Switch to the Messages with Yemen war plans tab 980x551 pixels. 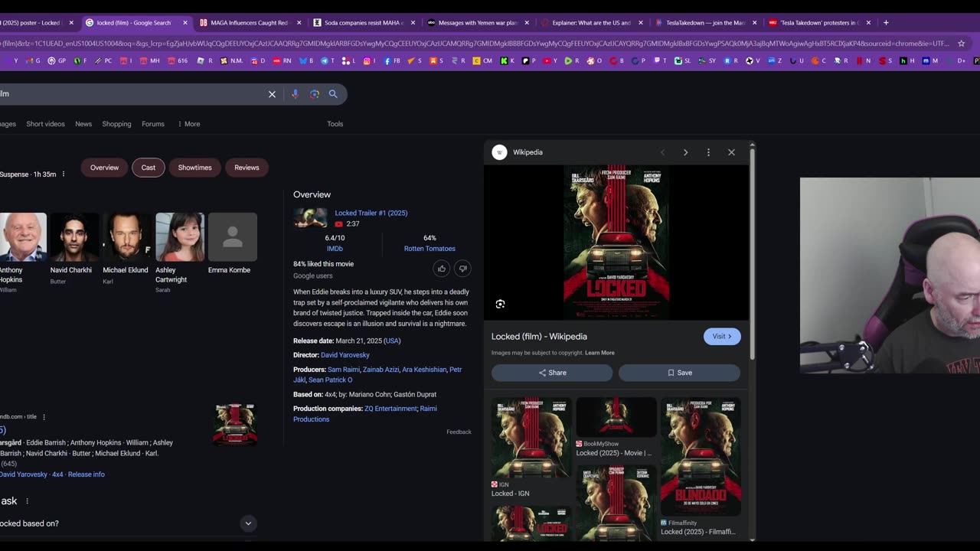tap(478, 23)
